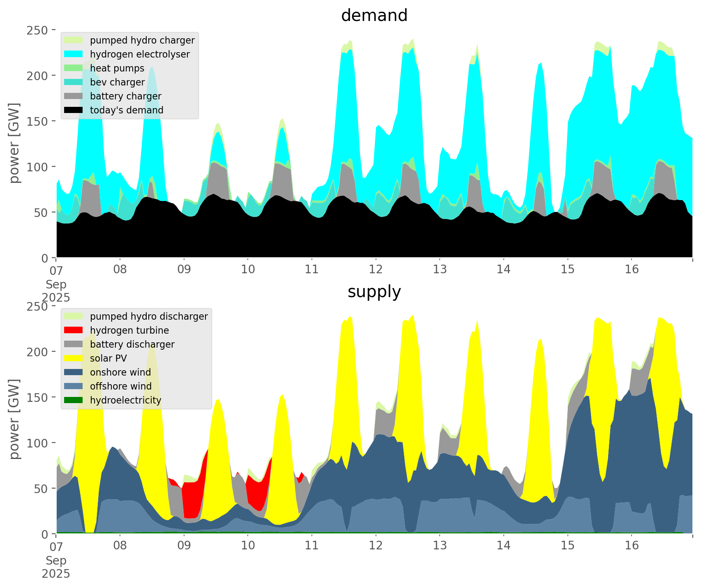This screenshot has height=588, width=701.
Task: Select the offshore wind legend label
Action: tap(120, 386)
